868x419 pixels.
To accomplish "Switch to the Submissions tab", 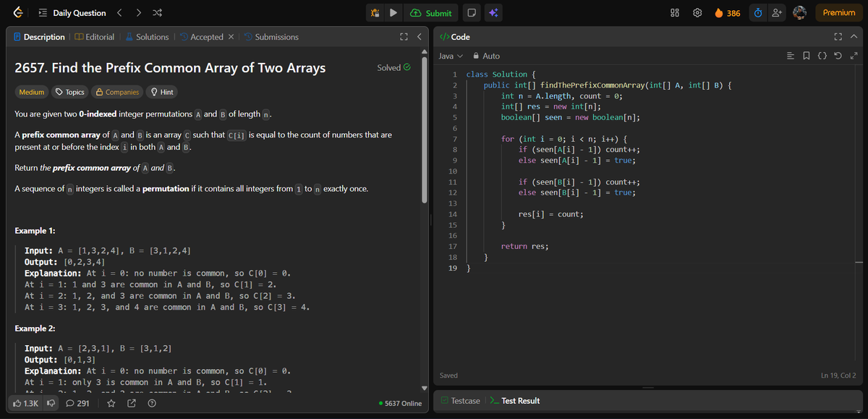I will click(271, 37).
